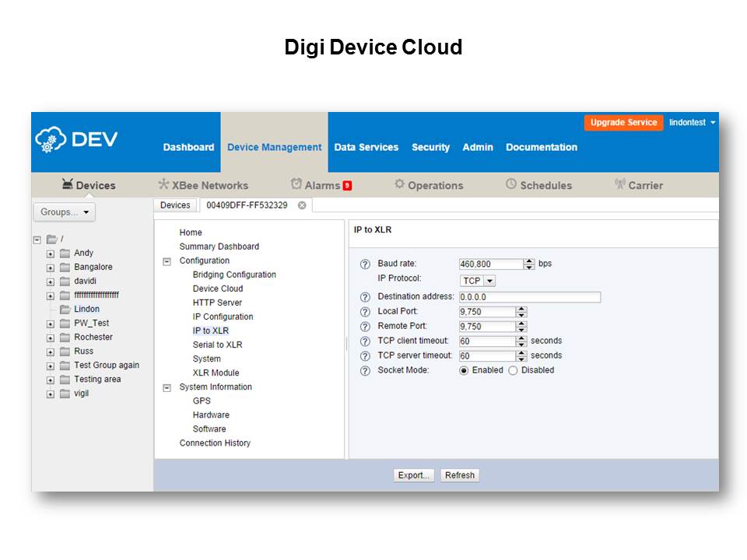Open the Lindon folder in the groups tree

(x=86, y=309)
